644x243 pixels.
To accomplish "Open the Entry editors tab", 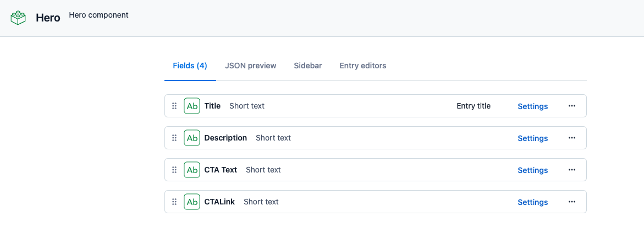I will point(363,66).
